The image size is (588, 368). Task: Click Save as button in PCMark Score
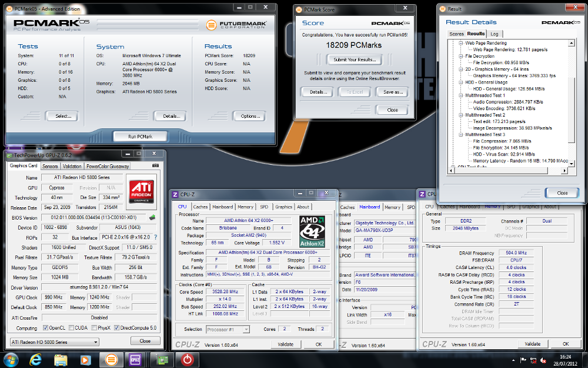393,92
